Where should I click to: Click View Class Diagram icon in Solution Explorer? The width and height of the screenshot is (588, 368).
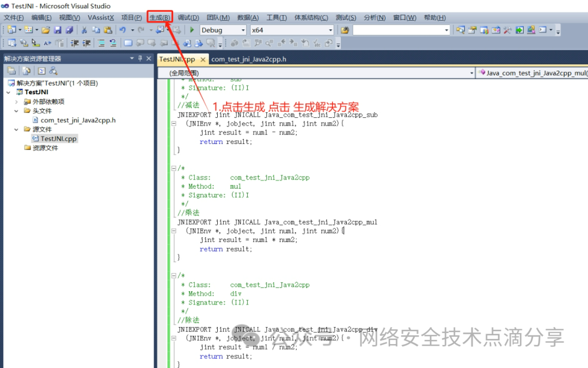(x=53, y=70)
